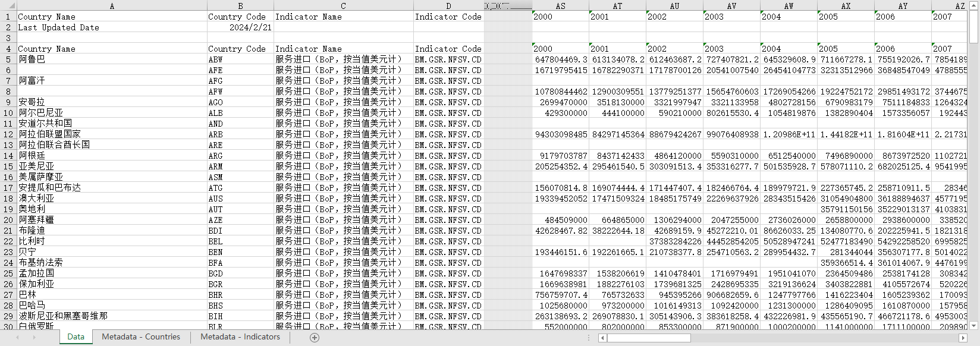Select row 29 header
980x346 pixels.
coord(8,316)
